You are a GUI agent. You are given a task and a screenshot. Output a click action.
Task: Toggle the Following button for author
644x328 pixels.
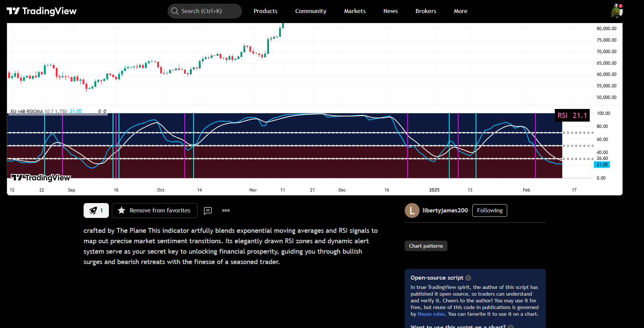point(489,210)
